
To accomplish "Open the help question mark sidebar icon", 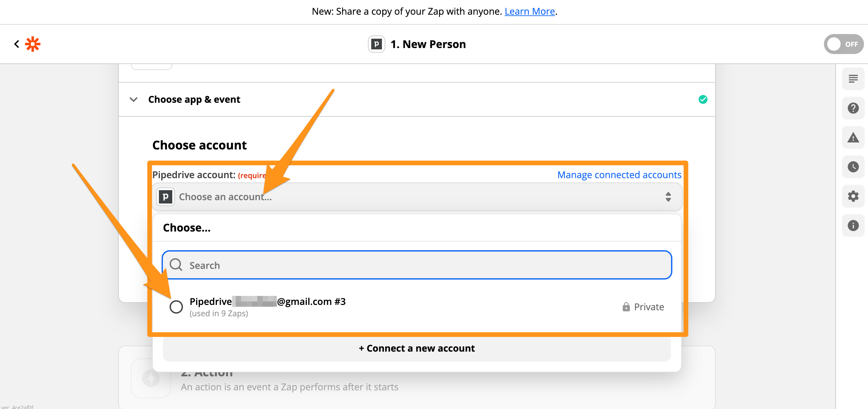I will point(853,108).
